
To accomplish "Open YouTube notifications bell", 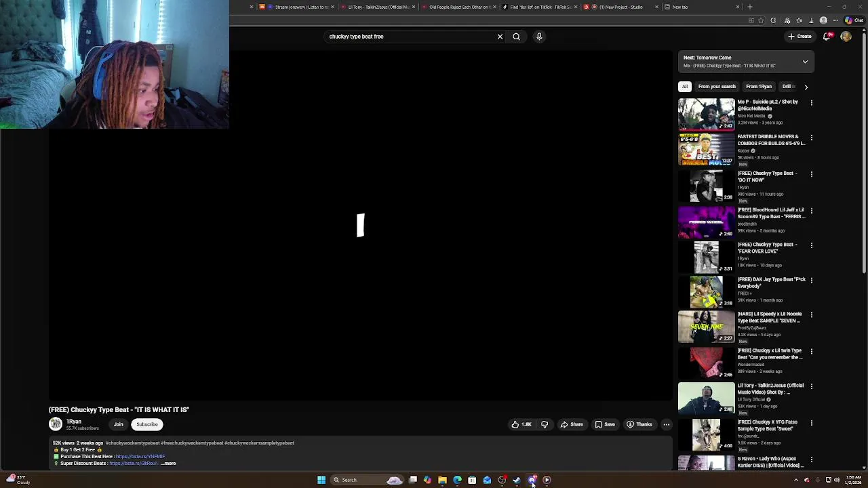I will click(x=827, y=37).
